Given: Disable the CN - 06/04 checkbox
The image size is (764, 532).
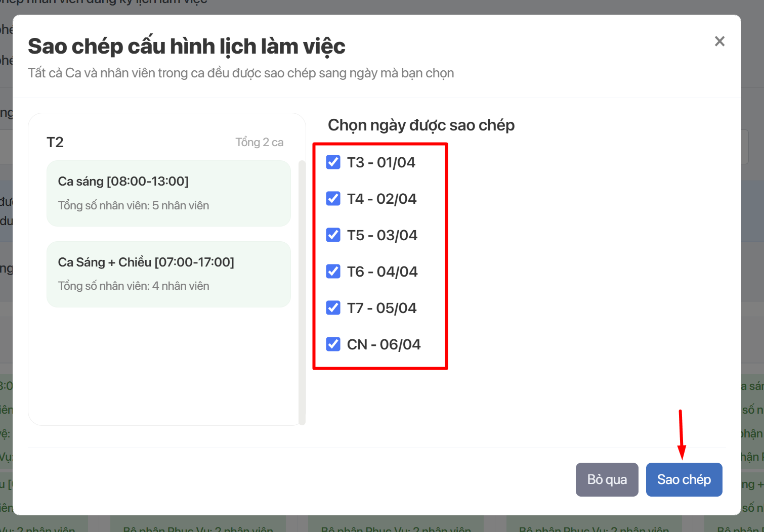Looking at the screenshot, I should click(333, 344).
